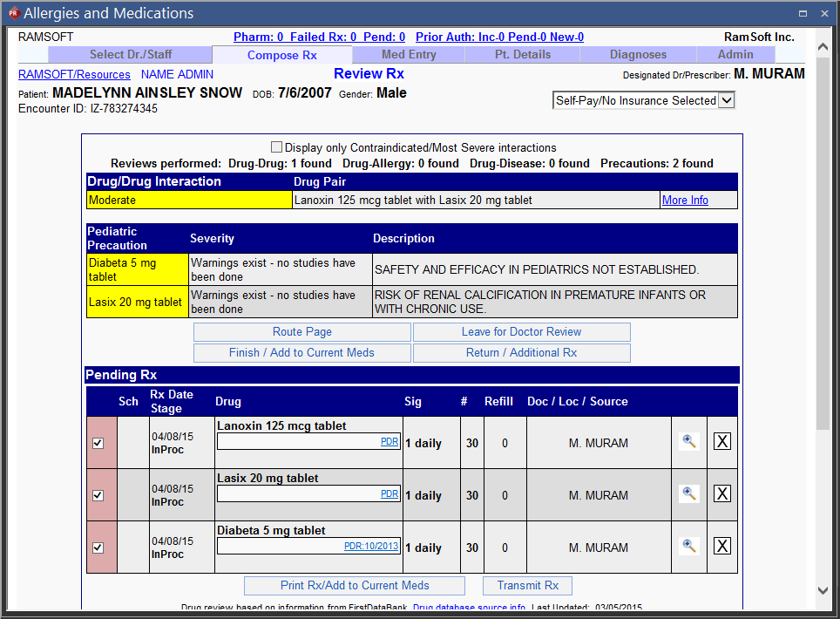Enable Display only Contraindicated/Most Severe interactions

[x=277, y=147]
